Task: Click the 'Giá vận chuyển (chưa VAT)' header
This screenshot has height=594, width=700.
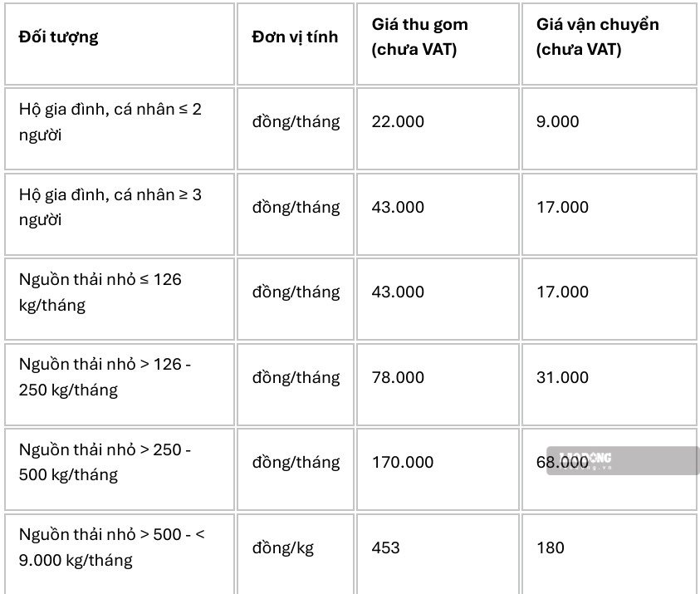Action: tap(597, 37)
